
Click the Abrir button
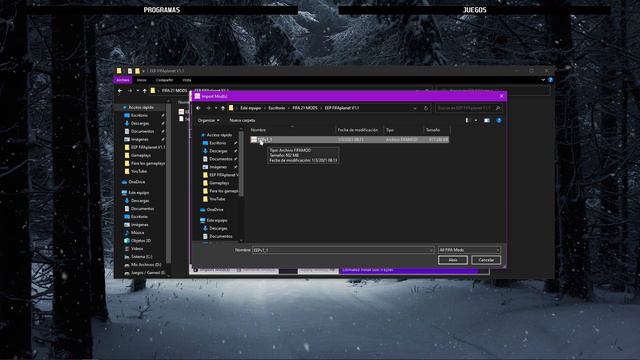pyautogui.click(x=453, y=260)
